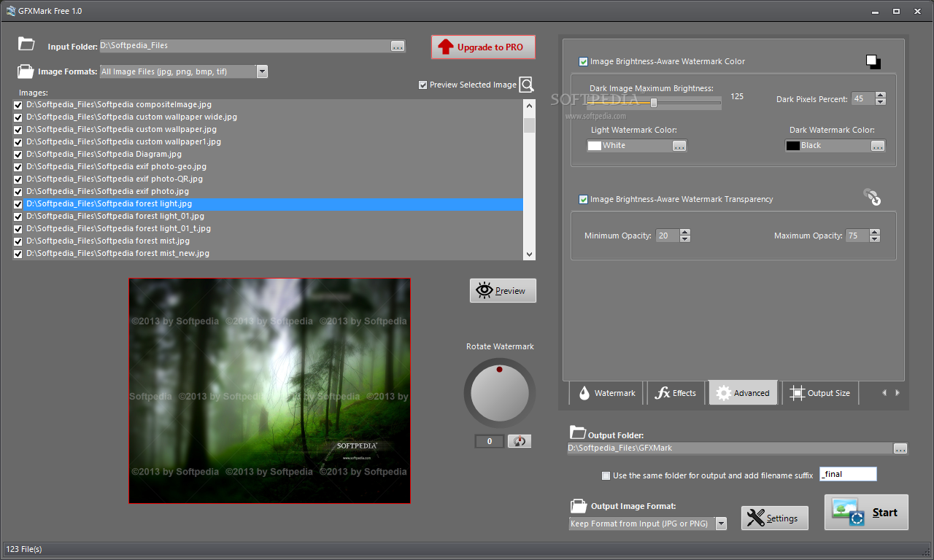Click the Preview button
Screen dimensions: 934x560
(x=503, y=290)
